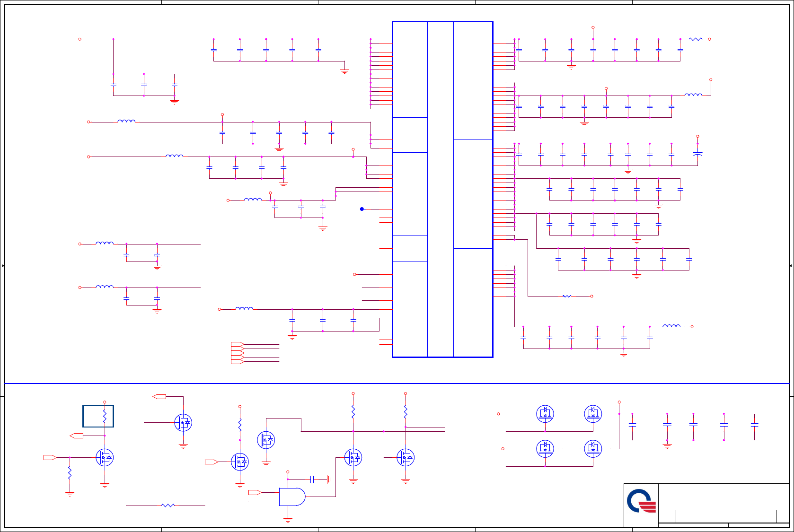Viewport: 794px width, 532px height.
Task: Select the MOSFET wired to the topmost left-pointing port
Action: (183, 422)
